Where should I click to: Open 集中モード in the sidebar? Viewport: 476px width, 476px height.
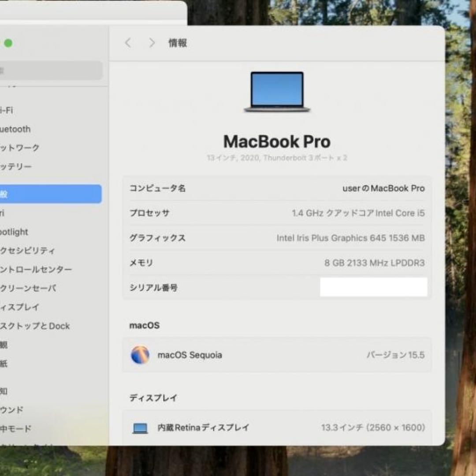click(15, 429)
